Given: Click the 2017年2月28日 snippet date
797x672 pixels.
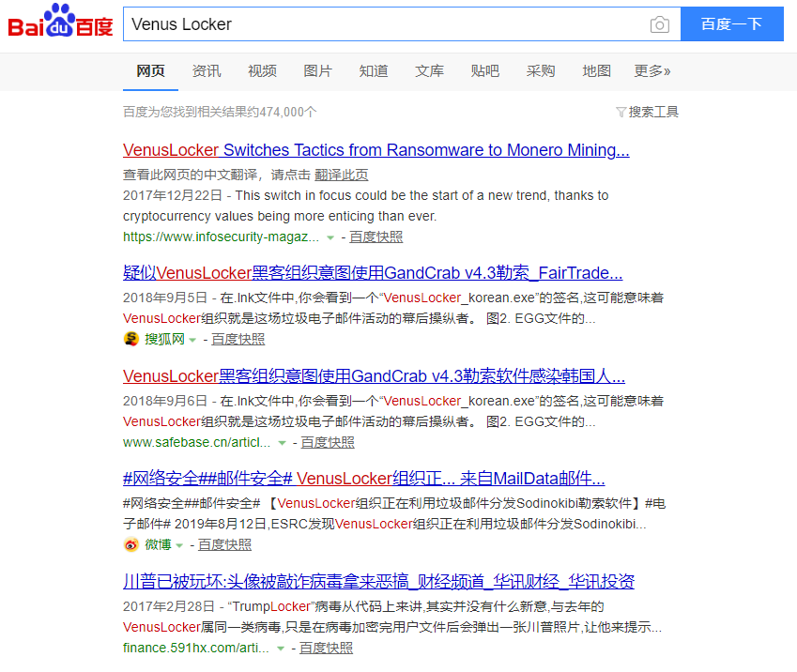Looking at the screenshot, I should [x=169, y=606].
